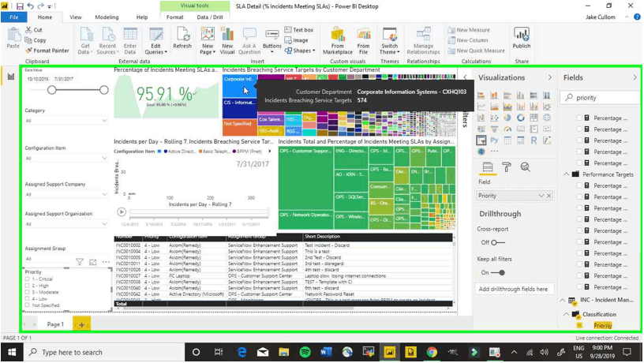
Task: Click Add drillthrough fields here well
Action: (x=515, y=289)
